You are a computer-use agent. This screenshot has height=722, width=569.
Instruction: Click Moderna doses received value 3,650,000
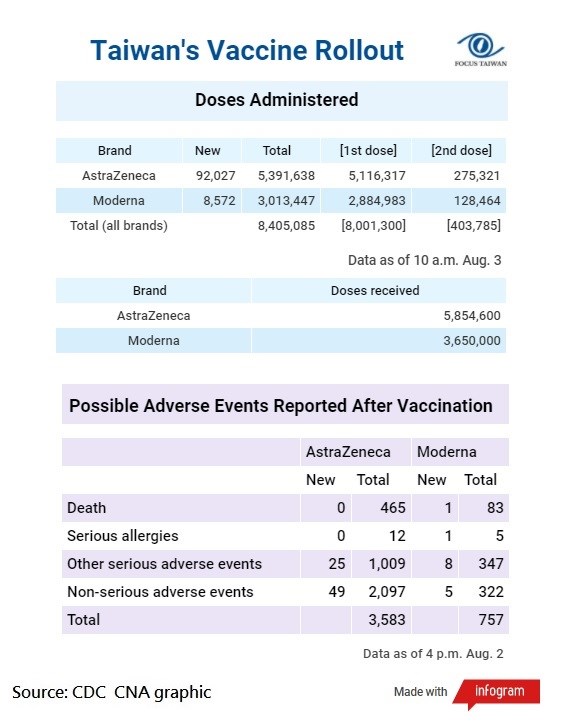472,341
